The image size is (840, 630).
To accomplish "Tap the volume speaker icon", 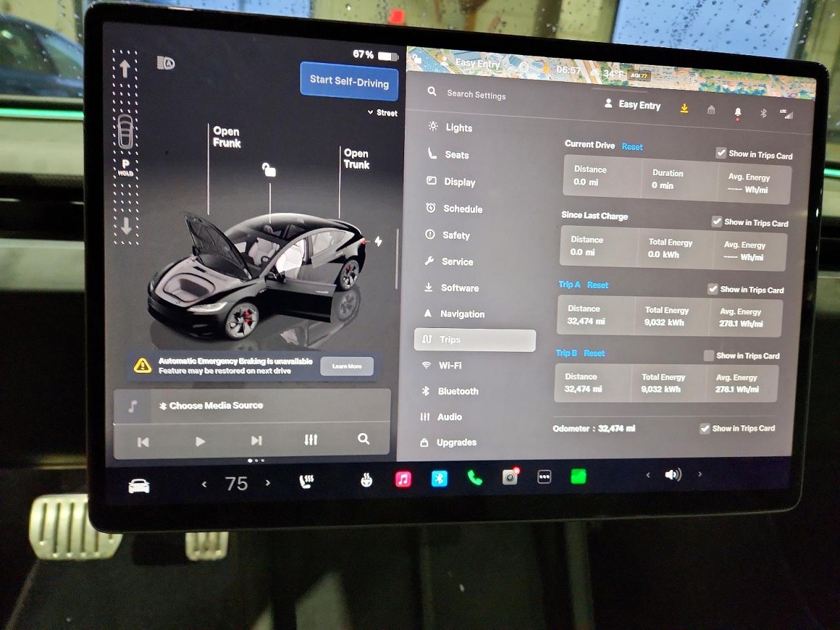I will [x=673, y=474].
